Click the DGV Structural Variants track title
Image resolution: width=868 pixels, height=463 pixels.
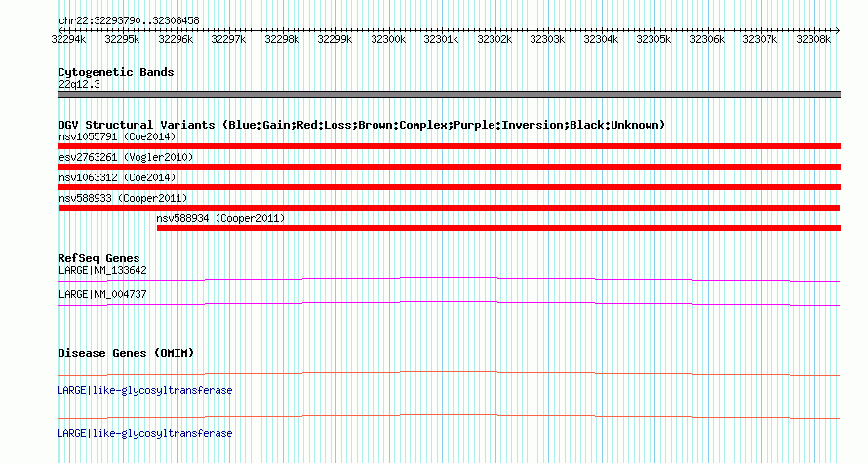[361, 125]
